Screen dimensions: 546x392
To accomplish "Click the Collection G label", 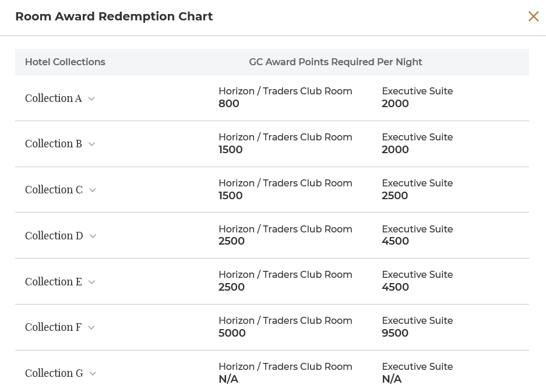I will [x=54, y=373].
